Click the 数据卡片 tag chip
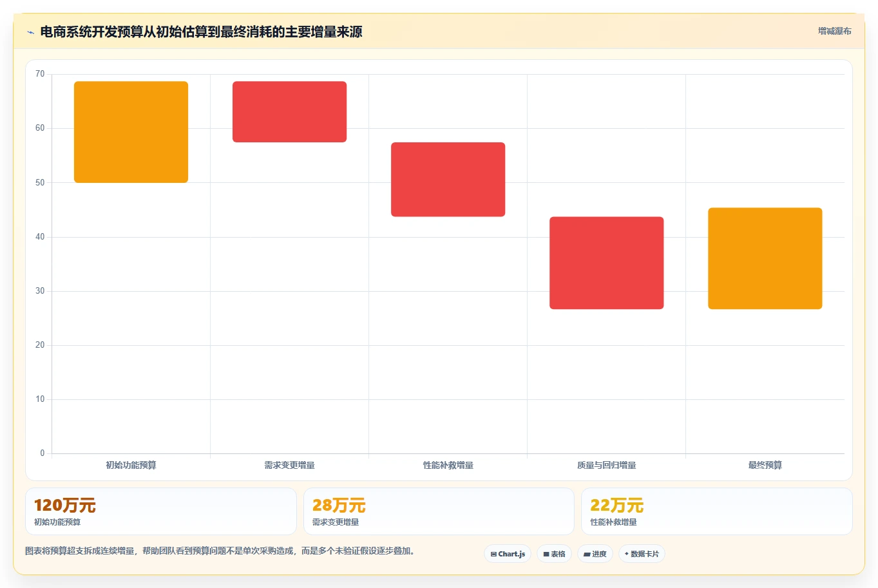Screen dimensions: 878x588 642,554
